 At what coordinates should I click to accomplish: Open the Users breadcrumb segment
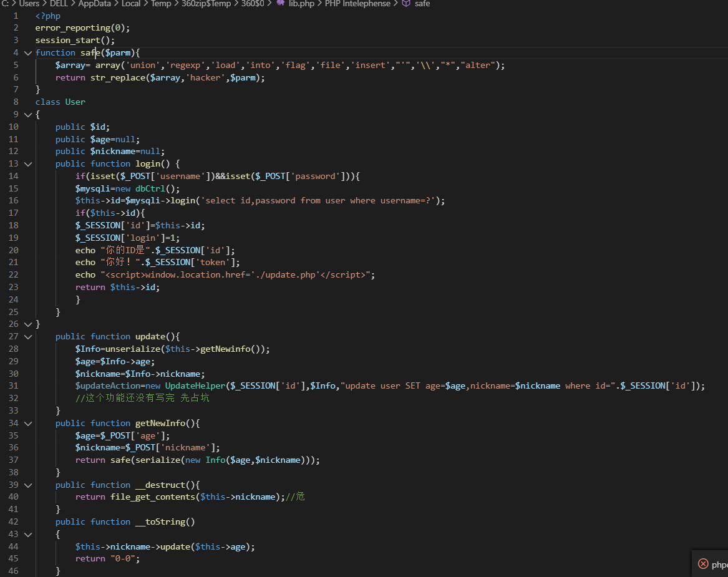29,3
